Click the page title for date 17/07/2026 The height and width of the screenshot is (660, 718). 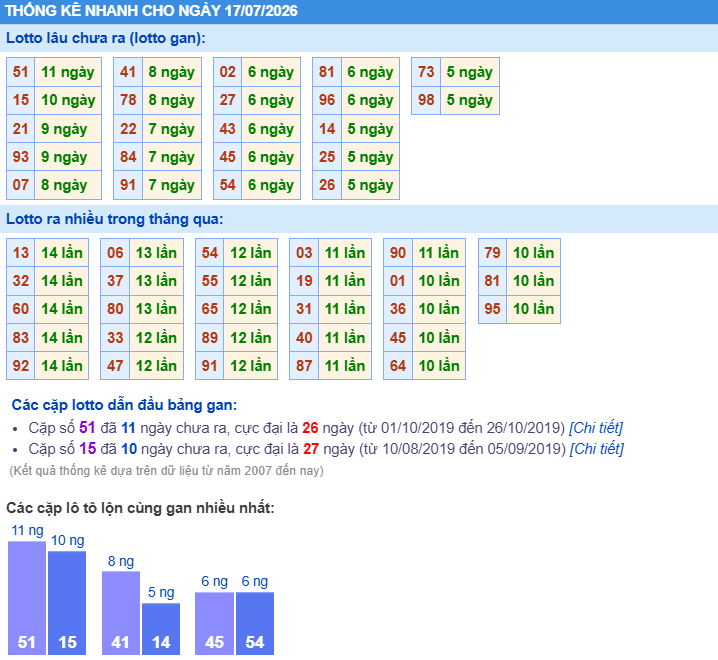(x=152, y=11)
